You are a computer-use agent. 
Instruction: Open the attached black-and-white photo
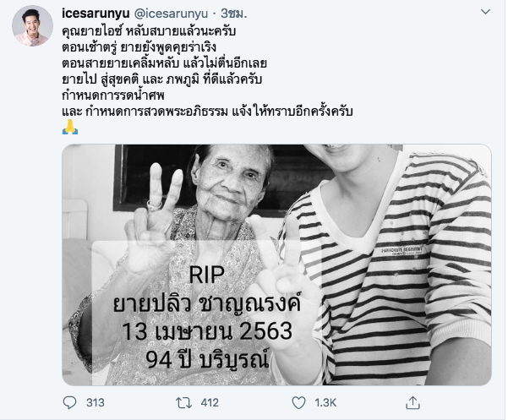(x=276, y=265)
